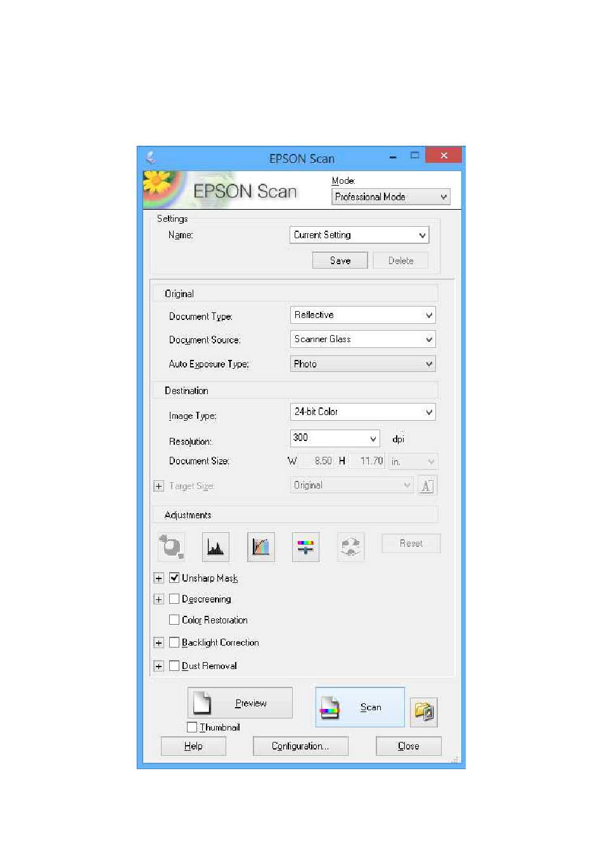
Task: Open the Document Source dropdown
Action: click(363, 340)
